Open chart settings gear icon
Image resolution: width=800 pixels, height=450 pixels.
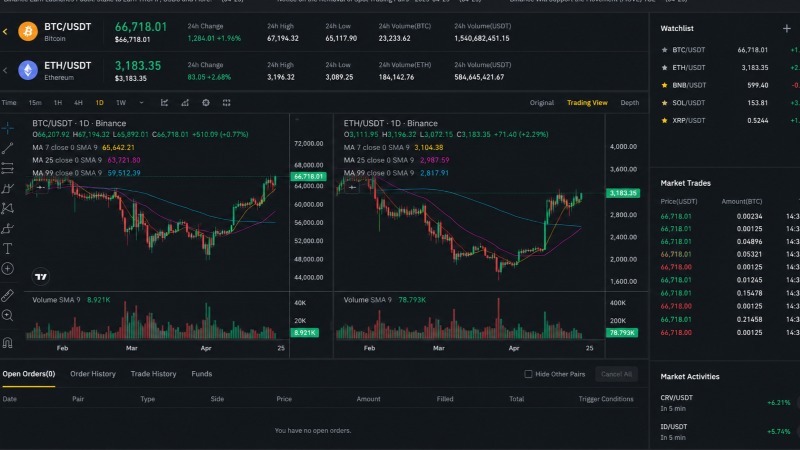pos(206,103)
